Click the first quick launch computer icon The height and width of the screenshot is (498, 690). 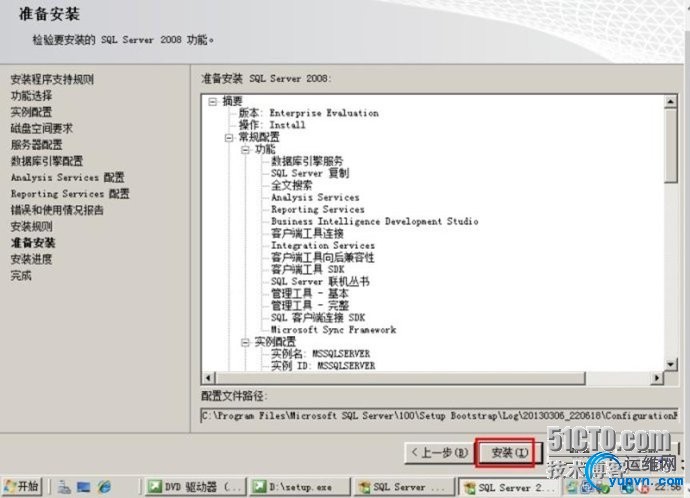pyautogui.click(x=64, y=487)
